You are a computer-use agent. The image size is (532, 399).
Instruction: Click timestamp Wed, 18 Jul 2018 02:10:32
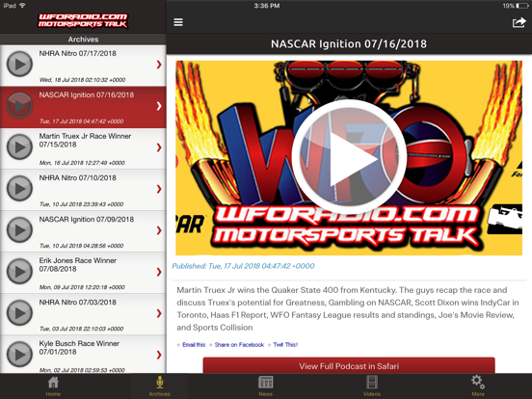click(83, 80)
